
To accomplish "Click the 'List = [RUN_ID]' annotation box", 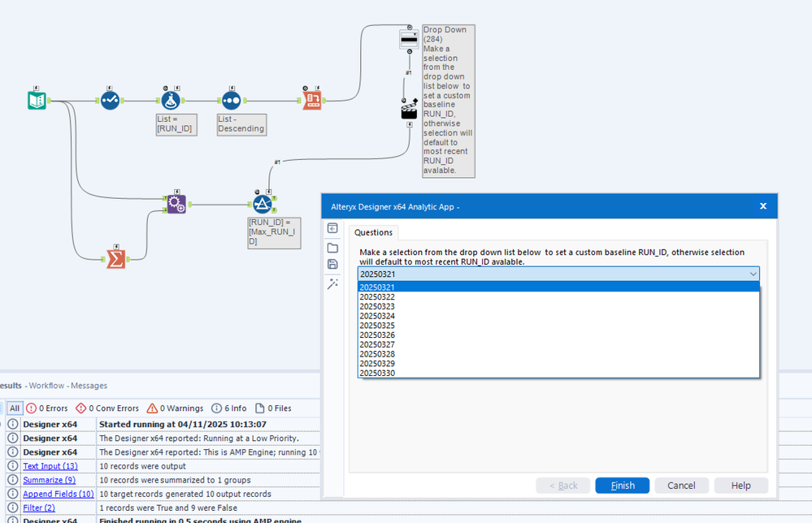I will pos(176,125).
